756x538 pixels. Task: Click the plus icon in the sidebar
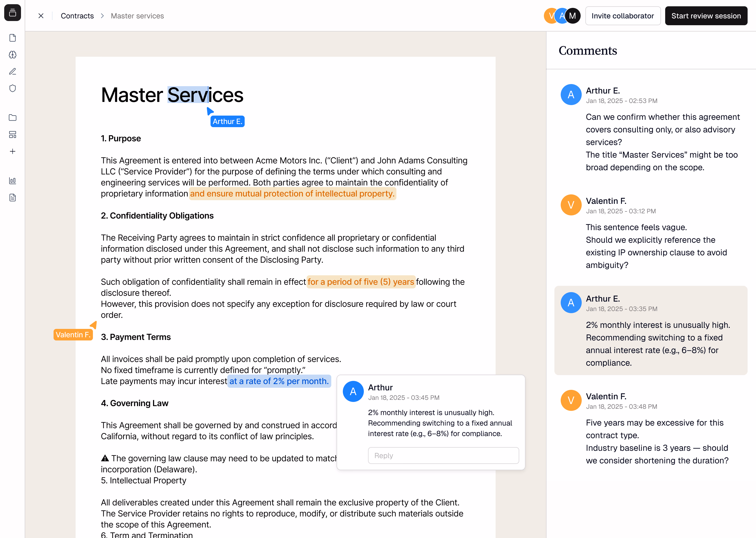tap(13, 151)
